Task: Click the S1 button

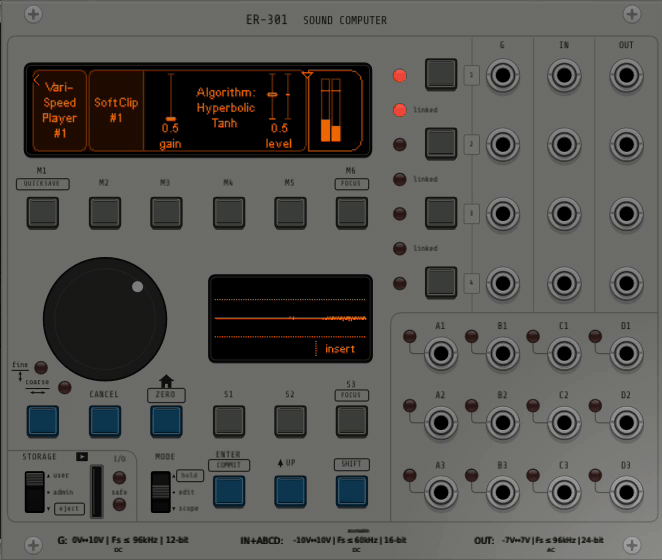Action: point(228,421)
